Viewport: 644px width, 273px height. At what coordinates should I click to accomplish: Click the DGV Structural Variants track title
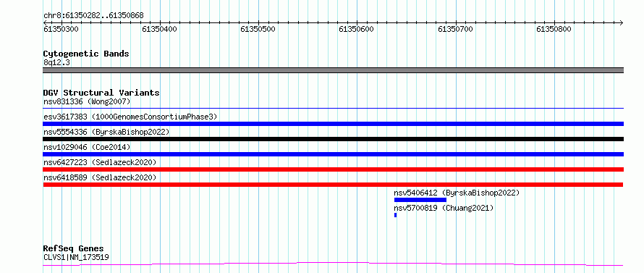click(101, 93)
